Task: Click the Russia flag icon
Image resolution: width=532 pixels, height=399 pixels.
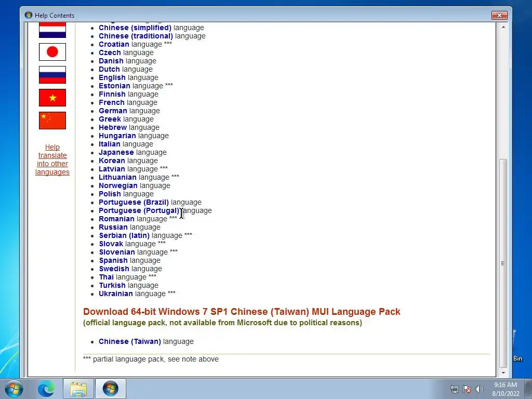Action: [52, 75]
